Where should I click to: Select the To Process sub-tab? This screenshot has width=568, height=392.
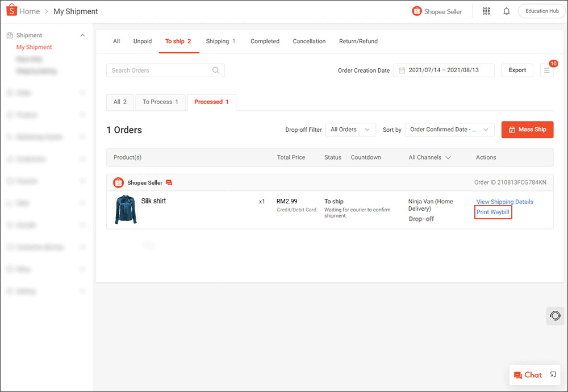tap(160, 102)
